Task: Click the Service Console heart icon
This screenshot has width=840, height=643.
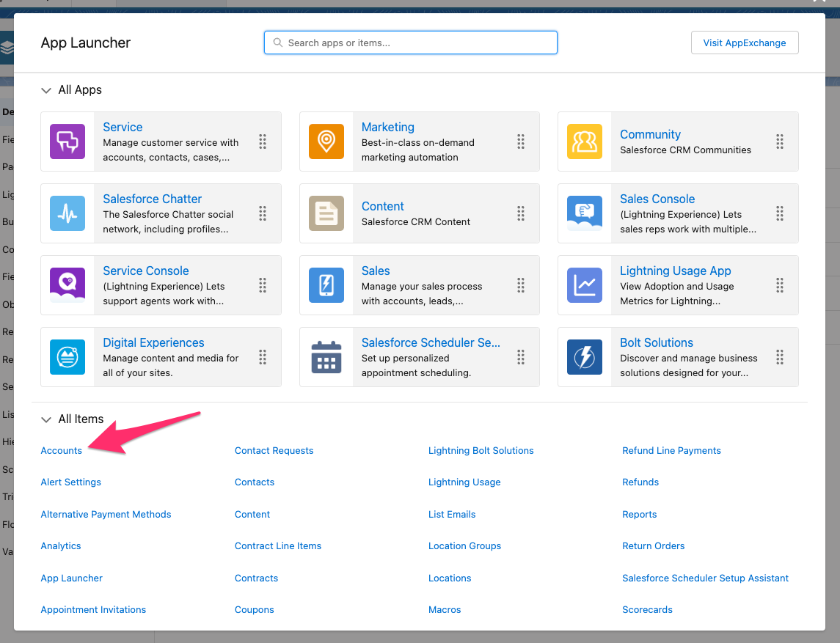Action: [67, 284]
